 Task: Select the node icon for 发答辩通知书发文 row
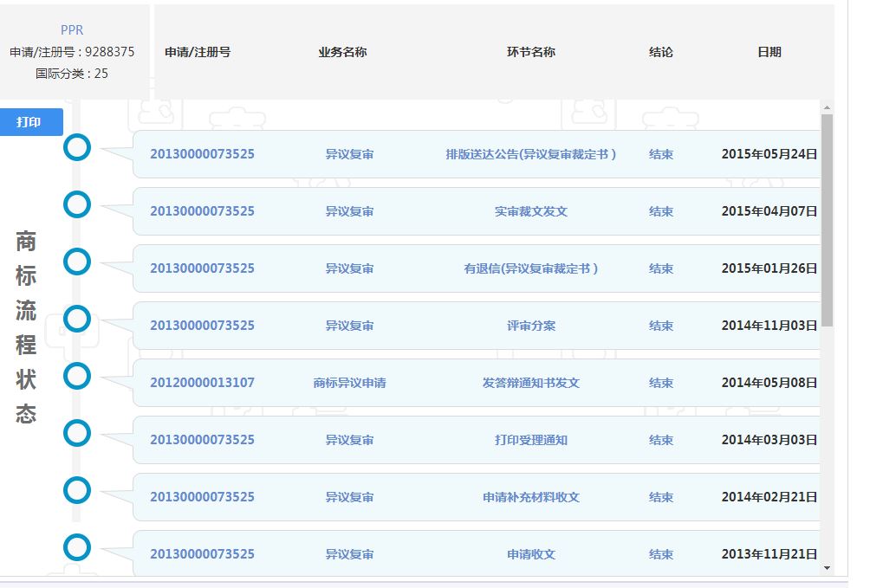(77, 376)
